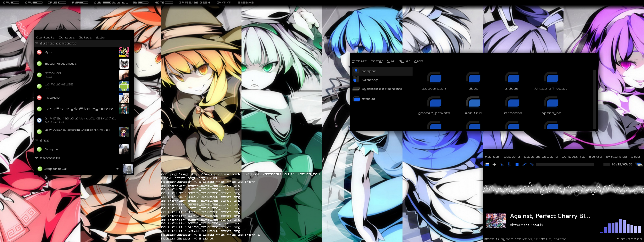Click the spectrum analyzer bars in player
Image resolution: width=644 pixels, height=242 pixels.
click(x=620, y=226)
